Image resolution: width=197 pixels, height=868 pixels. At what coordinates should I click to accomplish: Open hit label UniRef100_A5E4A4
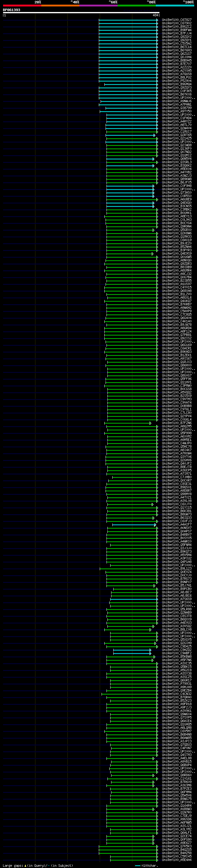click(177, 860)
